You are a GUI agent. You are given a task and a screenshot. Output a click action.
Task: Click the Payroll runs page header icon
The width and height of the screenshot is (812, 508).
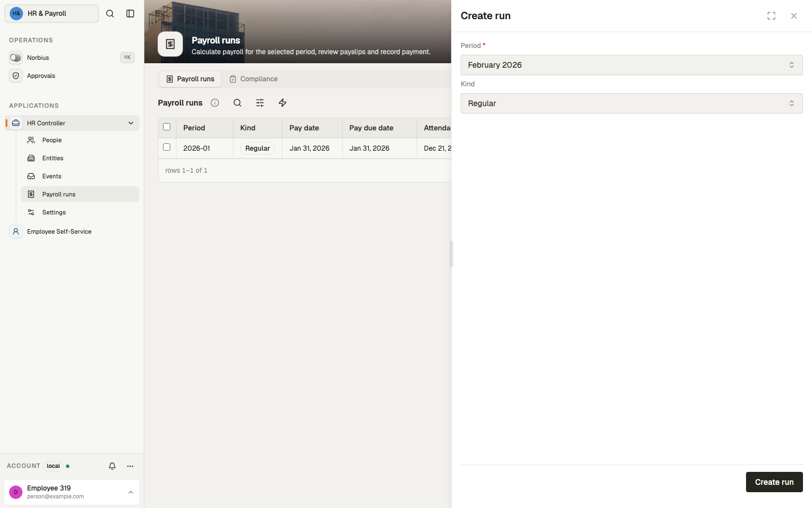coord(170,44)
